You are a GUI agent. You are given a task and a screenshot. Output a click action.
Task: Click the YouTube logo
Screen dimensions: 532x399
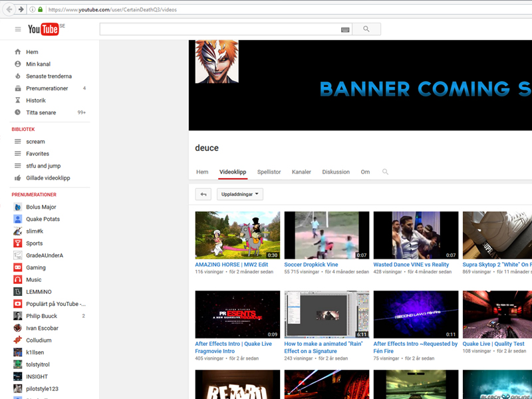click(x=43, y=29)
